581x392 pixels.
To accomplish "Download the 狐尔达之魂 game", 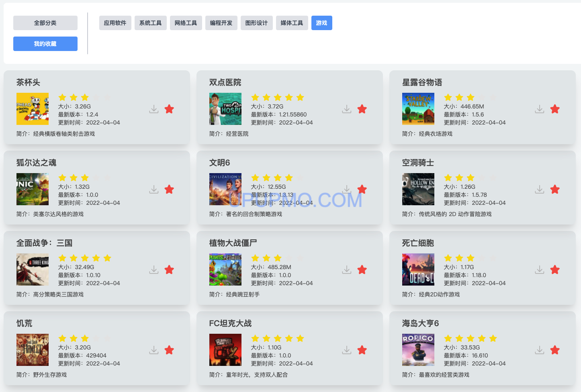I will (154, 189).
